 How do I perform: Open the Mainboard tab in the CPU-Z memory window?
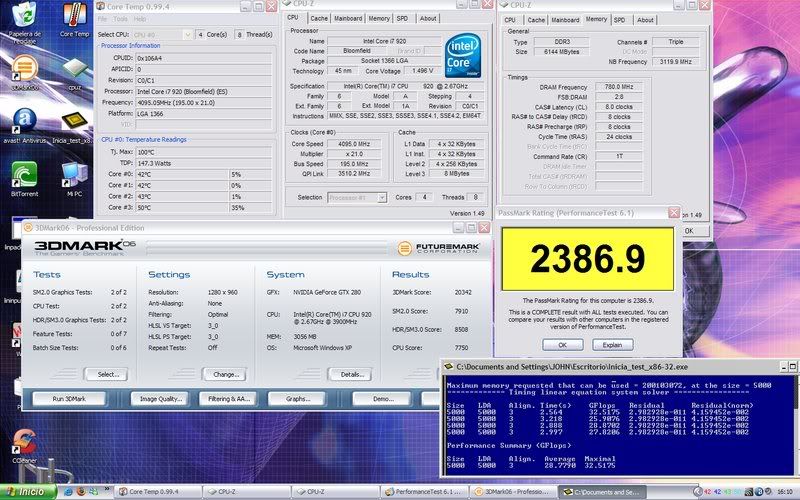pos(565,20)
